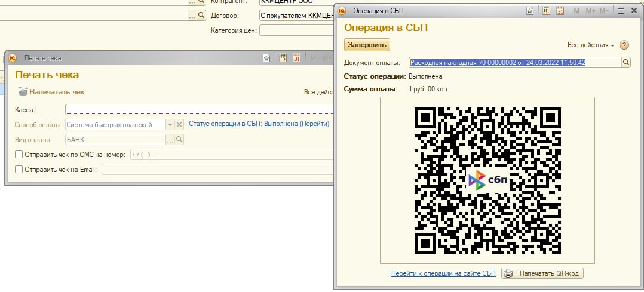Image resolution: width=644 pixels, height=292 pixels.
Task: Click the Email address input field
Action: click(217, 170)
